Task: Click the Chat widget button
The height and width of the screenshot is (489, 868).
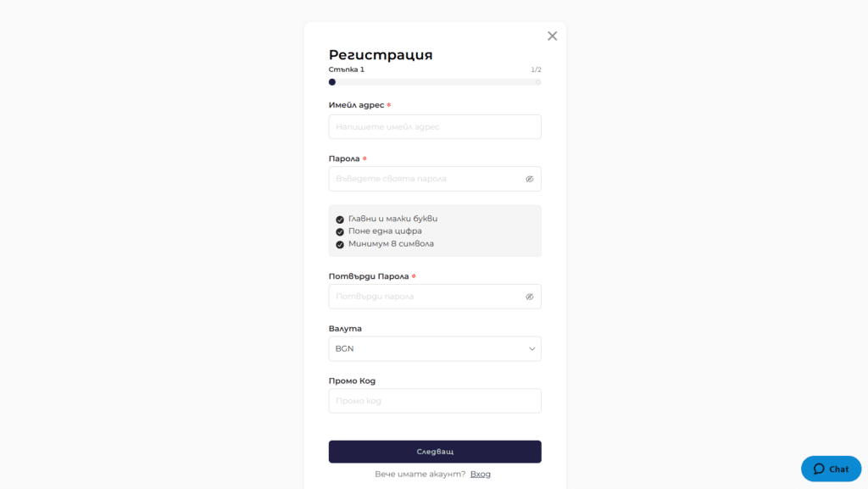Action: pyautogui.click(x=831, y=469)
